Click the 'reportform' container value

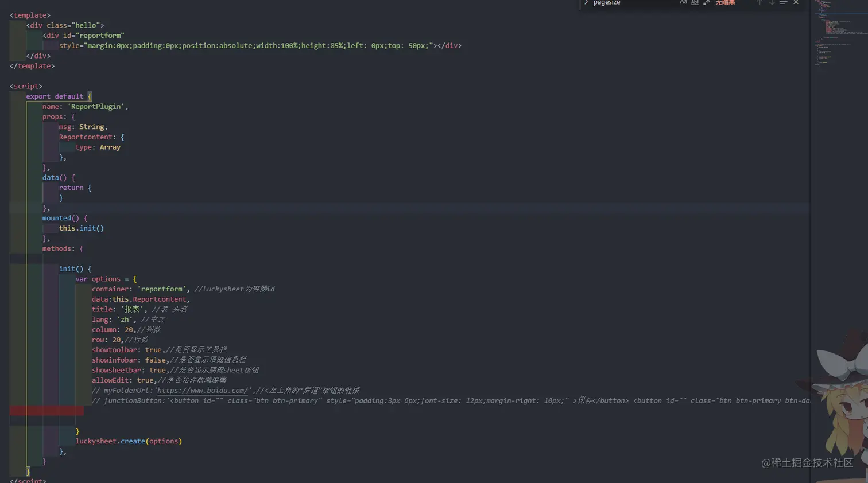162,289
